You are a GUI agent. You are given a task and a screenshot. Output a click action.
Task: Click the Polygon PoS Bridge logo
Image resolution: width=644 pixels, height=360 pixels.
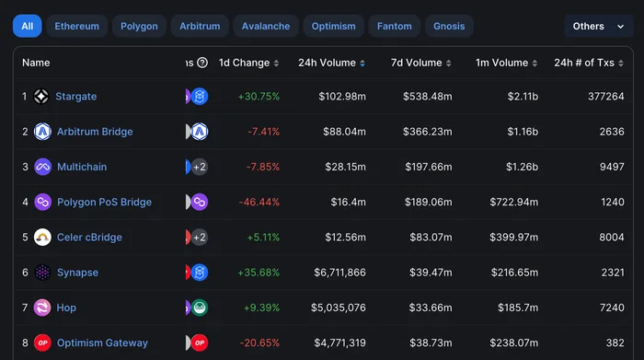42,203
